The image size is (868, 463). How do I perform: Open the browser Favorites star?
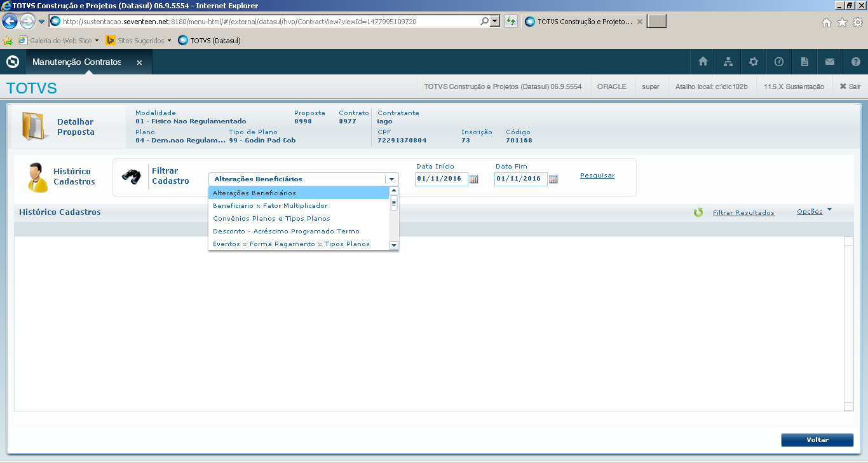(x=842, y=23)
